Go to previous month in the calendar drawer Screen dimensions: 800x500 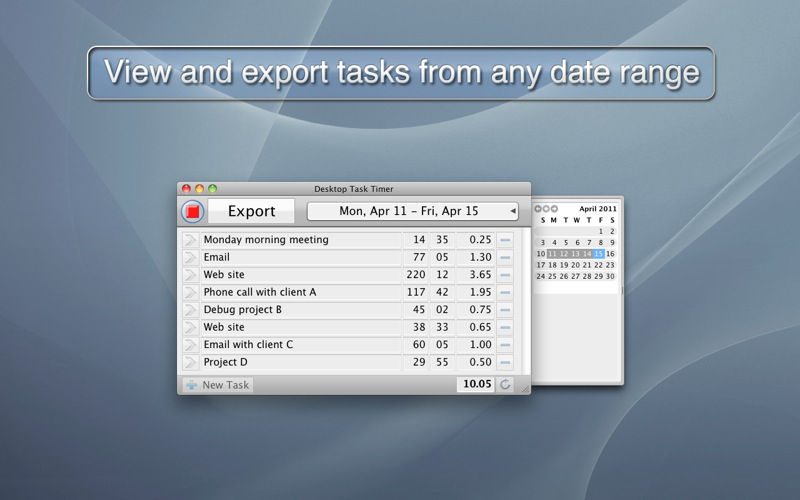tap(537, 209)
